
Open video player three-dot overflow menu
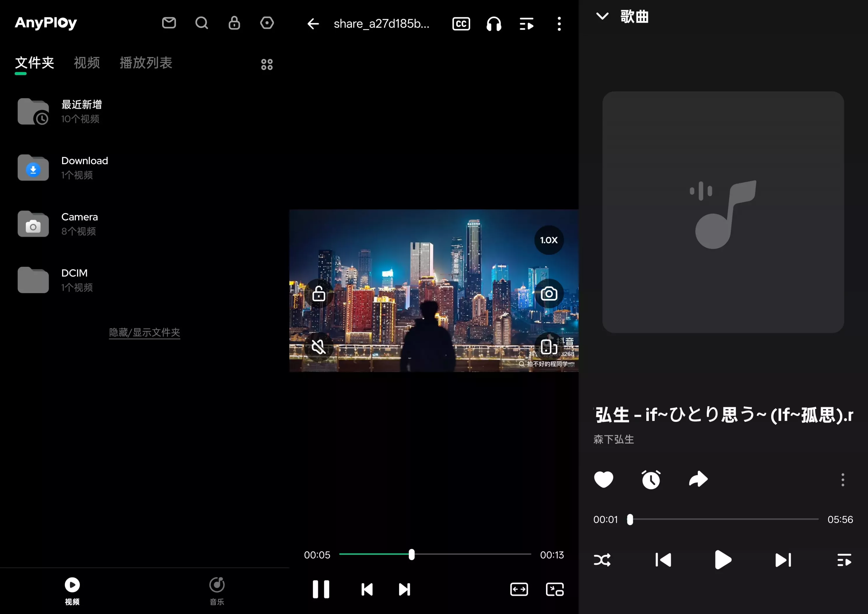[559, 24]
